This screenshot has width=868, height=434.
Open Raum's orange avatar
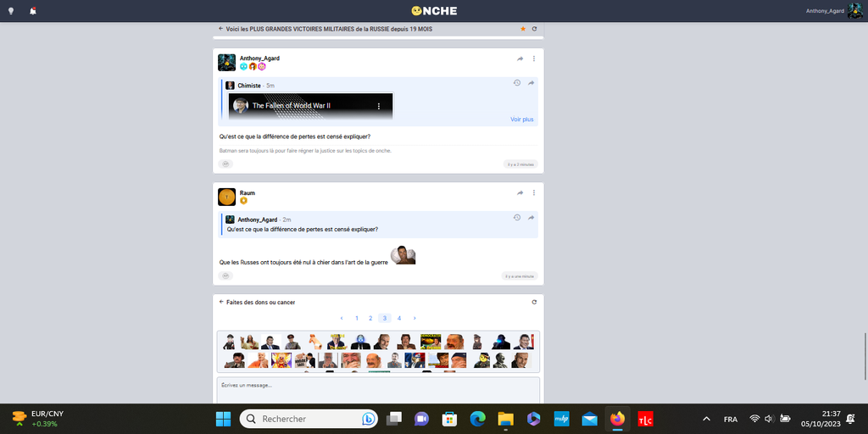[x=226, y=197]
